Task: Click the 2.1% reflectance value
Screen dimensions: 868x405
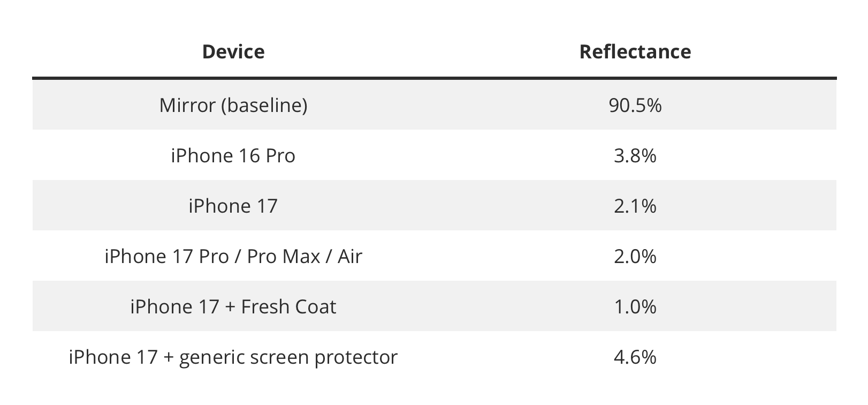Action: point(635,206)
